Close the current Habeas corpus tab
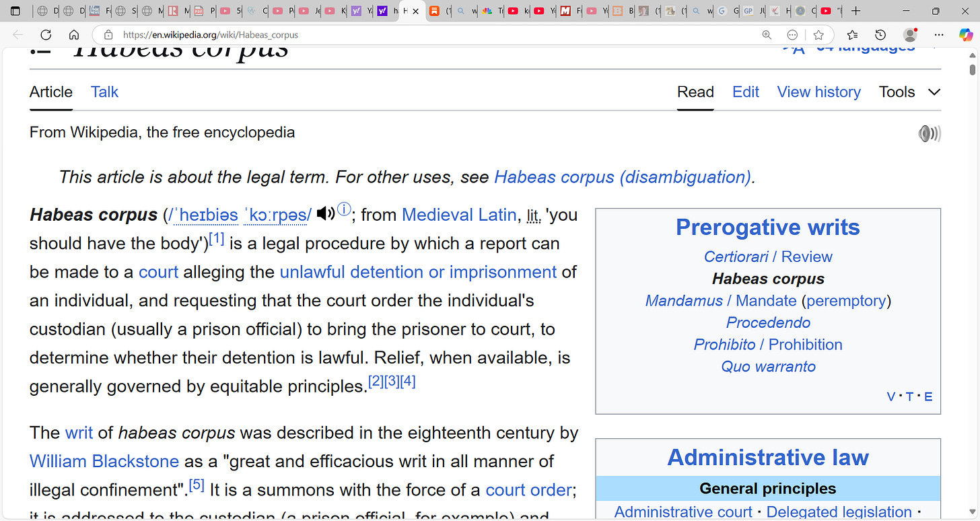The width and height of the screenshot is (980, 521). 415,11
